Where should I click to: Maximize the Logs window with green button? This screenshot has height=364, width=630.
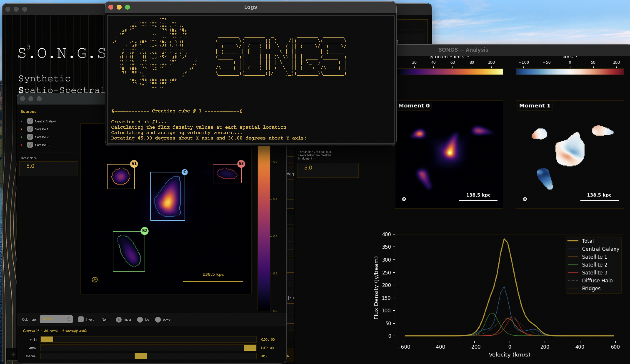[127, 7]
